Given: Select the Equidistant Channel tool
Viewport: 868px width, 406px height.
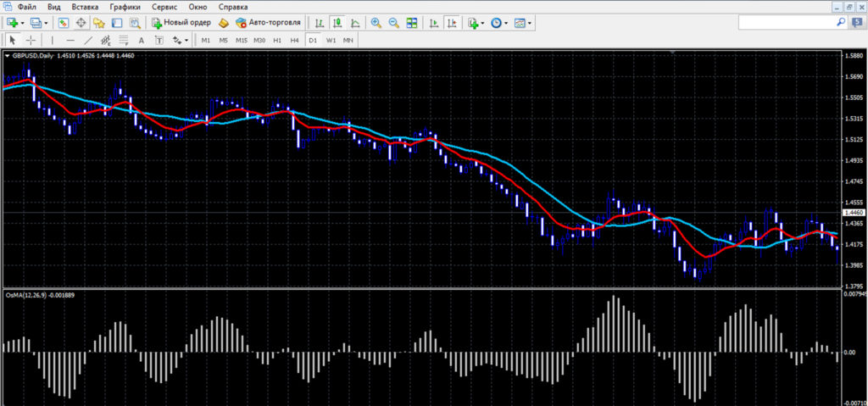Looking at the screenshot, I should click(x=106, y=40).
